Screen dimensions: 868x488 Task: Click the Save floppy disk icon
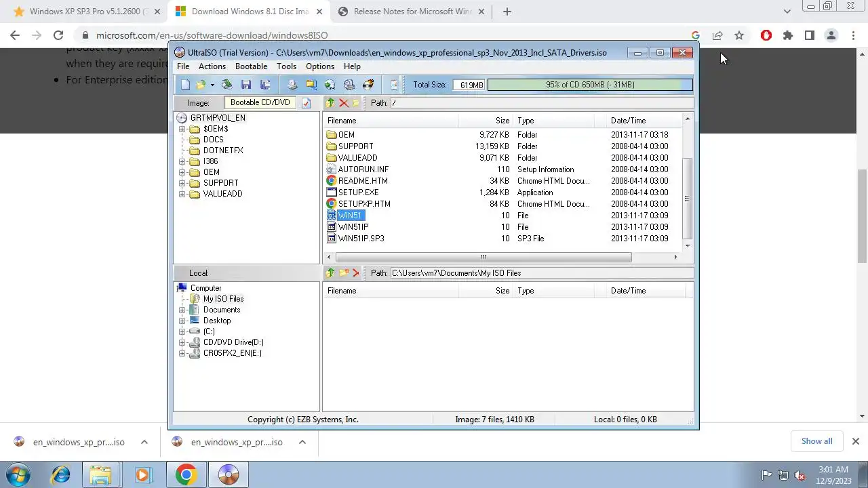(246, 85)
